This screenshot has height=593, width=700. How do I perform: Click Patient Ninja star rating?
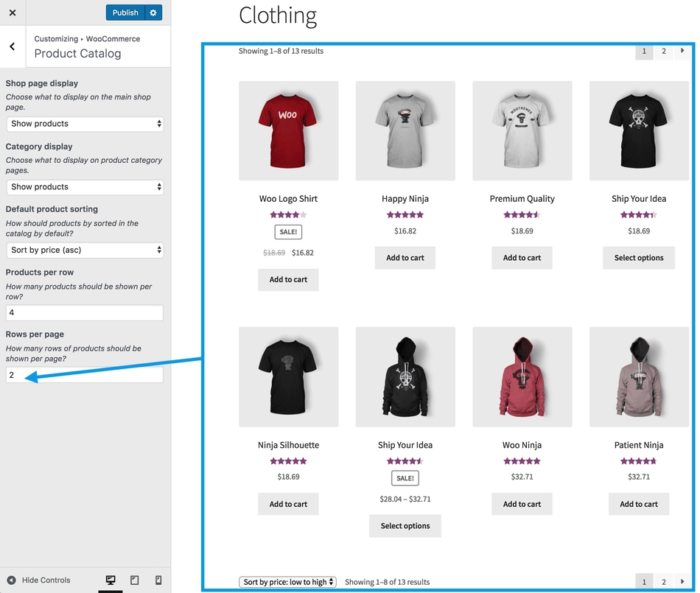tap(639, 461)
